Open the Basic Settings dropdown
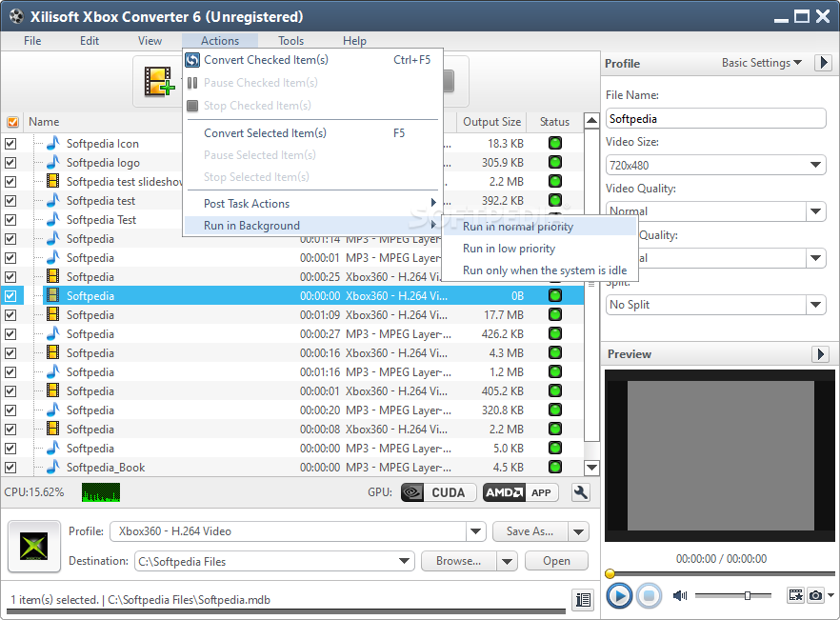840x620 pixels. pyautogui.click(x=762, y=63)
